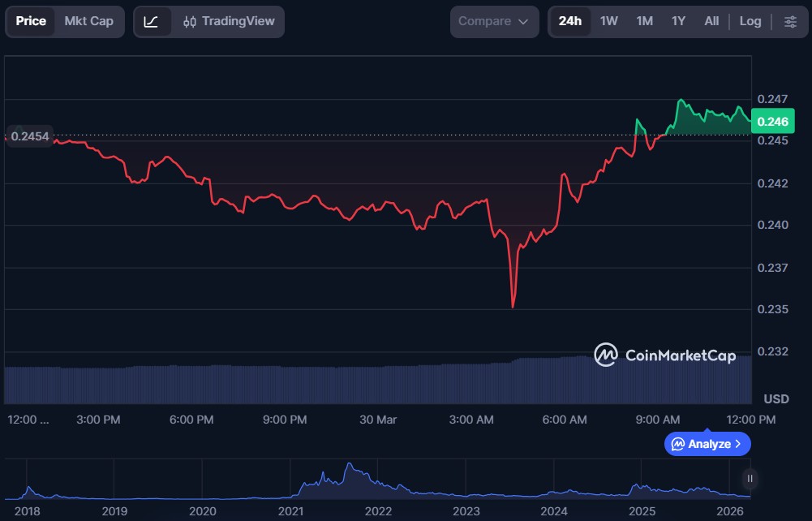Screen dimensions: 812x521
Task: Jump to 2021 in timeline navigator
Action: point(290,511)
